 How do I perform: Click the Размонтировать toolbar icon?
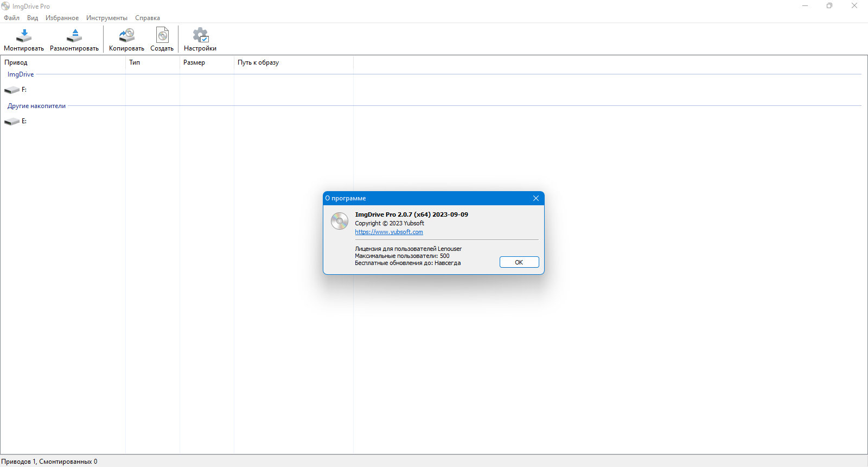(74, 36)
